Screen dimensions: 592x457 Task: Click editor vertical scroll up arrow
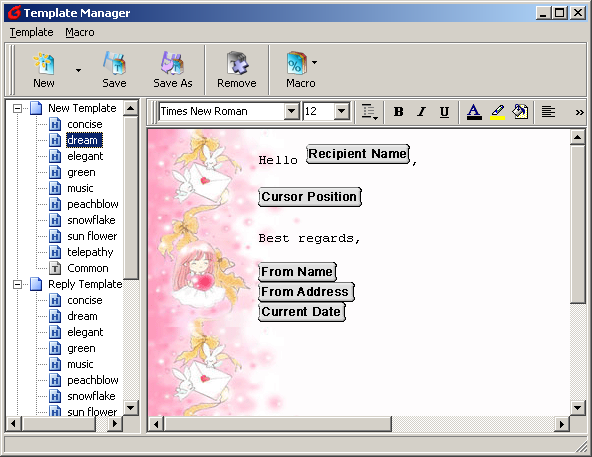(x=577, y=137)
